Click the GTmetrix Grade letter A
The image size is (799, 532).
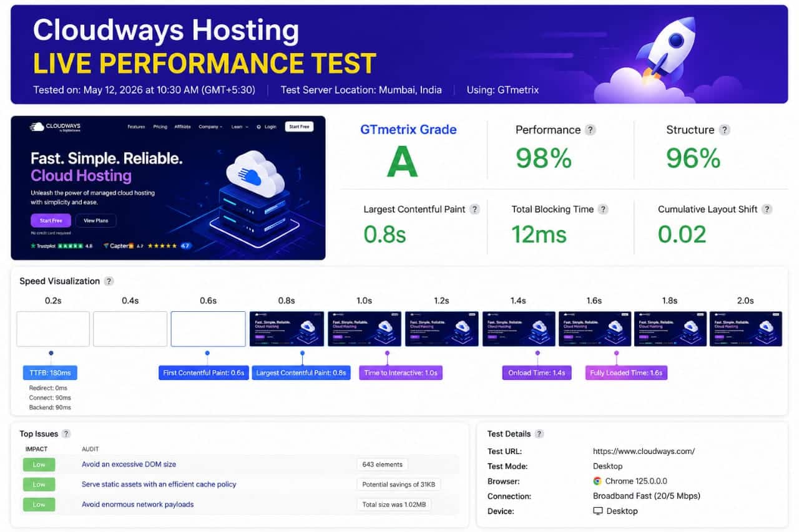pos(402,162)
